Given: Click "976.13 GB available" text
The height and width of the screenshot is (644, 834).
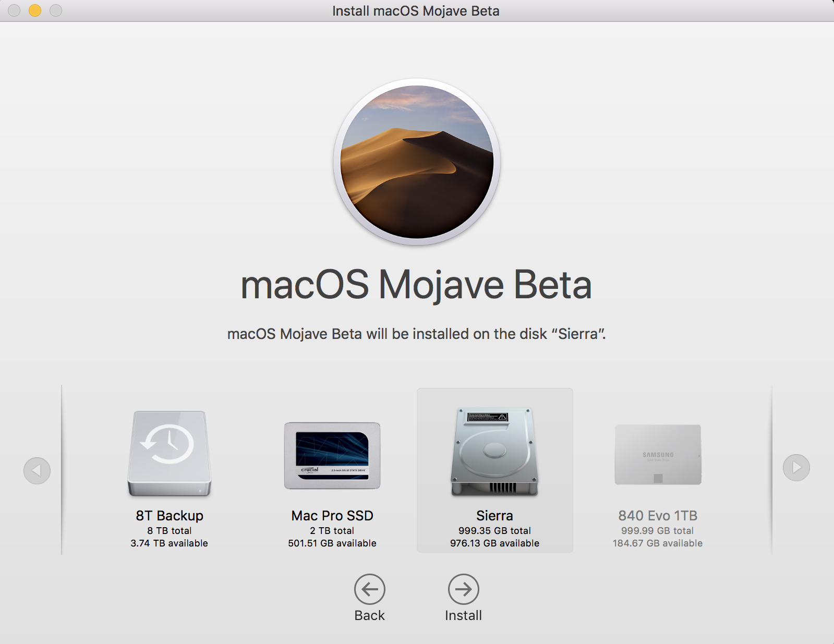Looking at the screenshot, I should [x=494, y=543].
